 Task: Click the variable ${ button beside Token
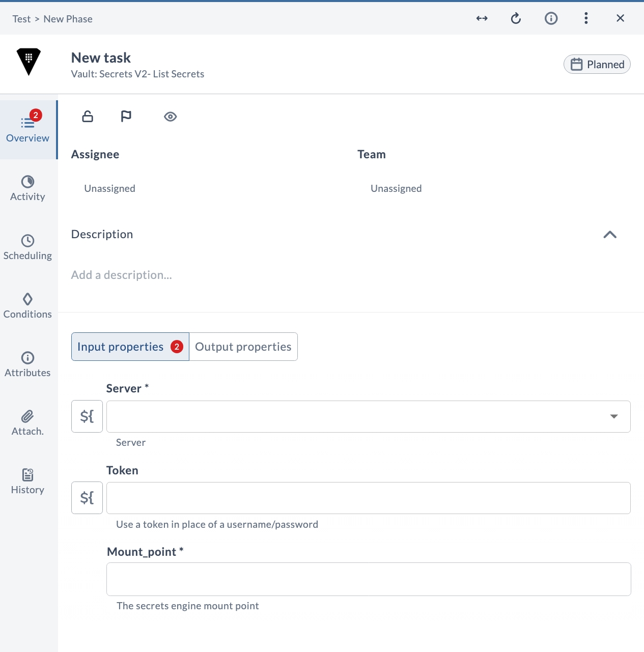tap(87, 498)
